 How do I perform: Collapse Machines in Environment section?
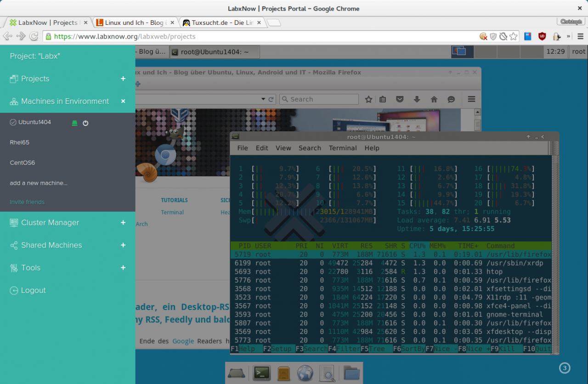tap(123, 102)
